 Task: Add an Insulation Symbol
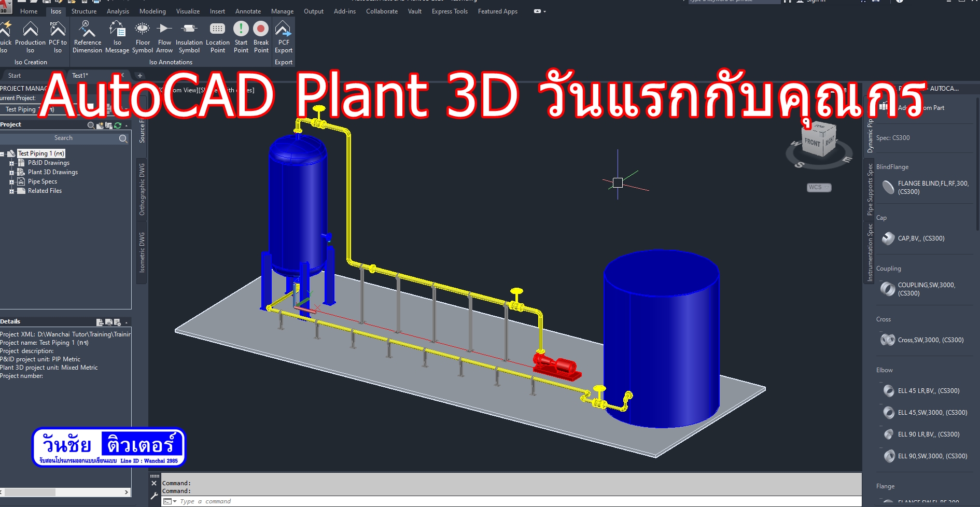(x=189, y=37)
